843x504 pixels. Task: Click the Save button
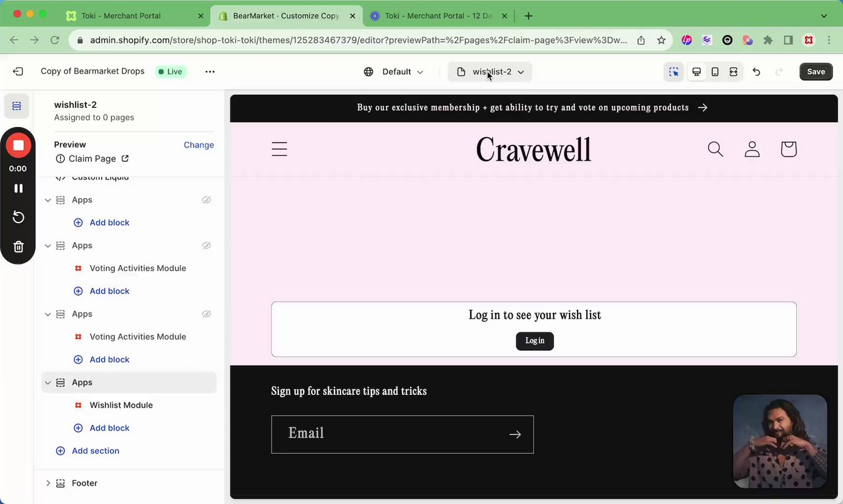click(816, 72)
